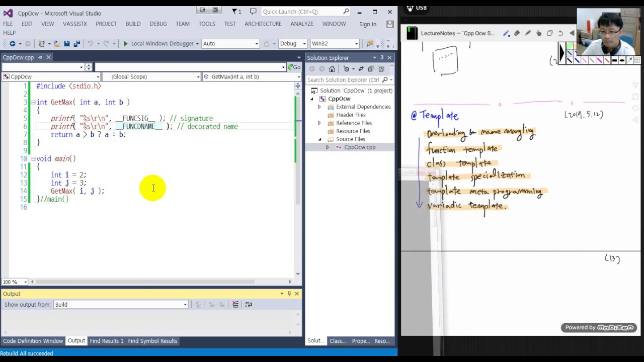
Task: Switch to Find Results 1 tab
Action: pos(107,341)
